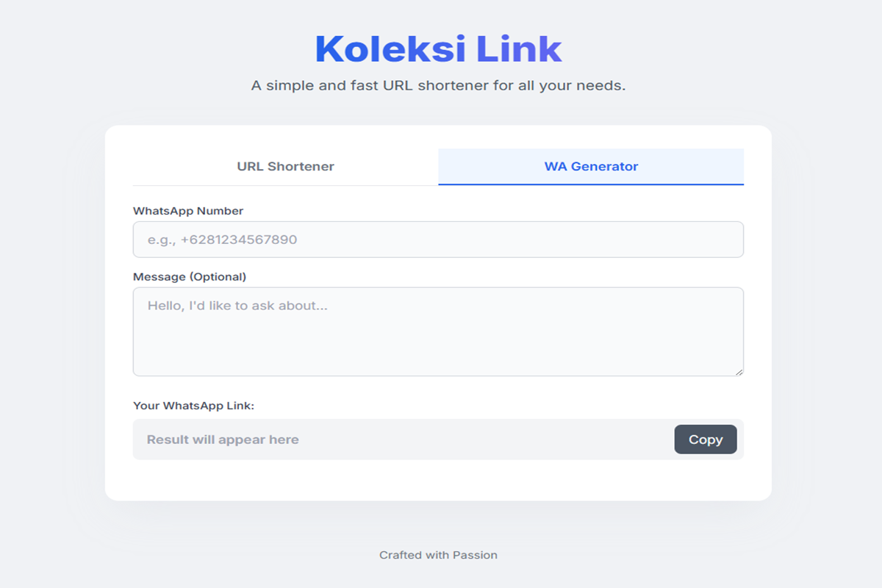
Task: Click the Message (Optional) label
Action: coord(190,277)
